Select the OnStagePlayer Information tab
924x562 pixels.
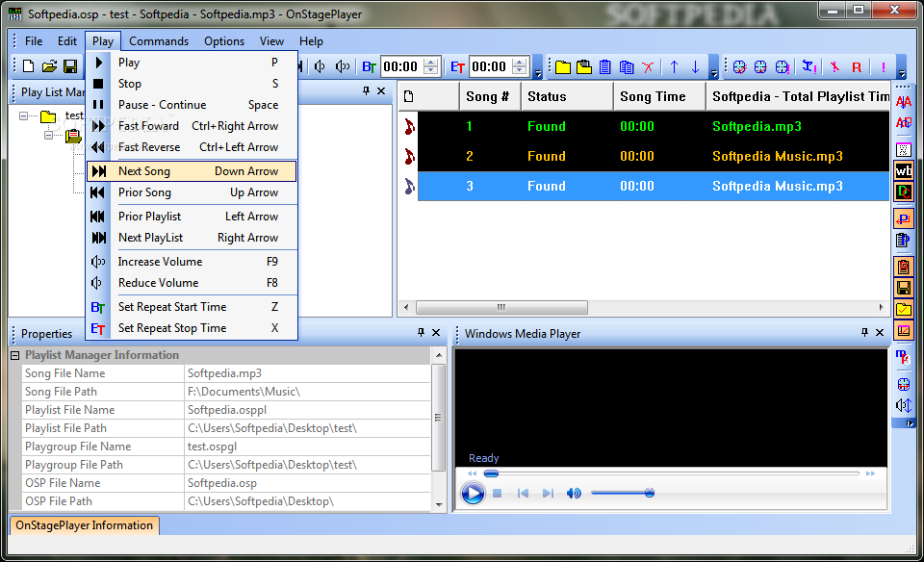[x=85, y=525]
